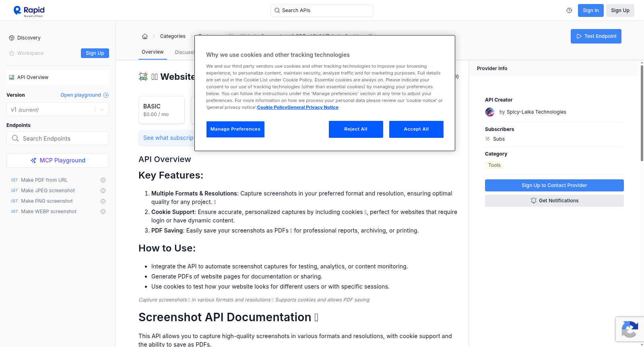Focus the Search APIs field

pyautogui.click(x=322, y=10)
